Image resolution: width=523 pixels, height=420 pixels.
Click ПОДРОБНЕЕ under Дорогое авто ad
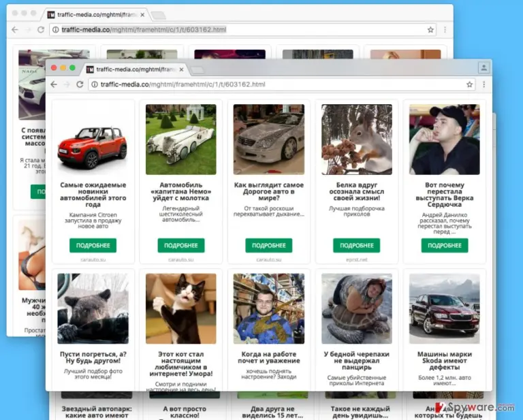click(x=269, y=245)
